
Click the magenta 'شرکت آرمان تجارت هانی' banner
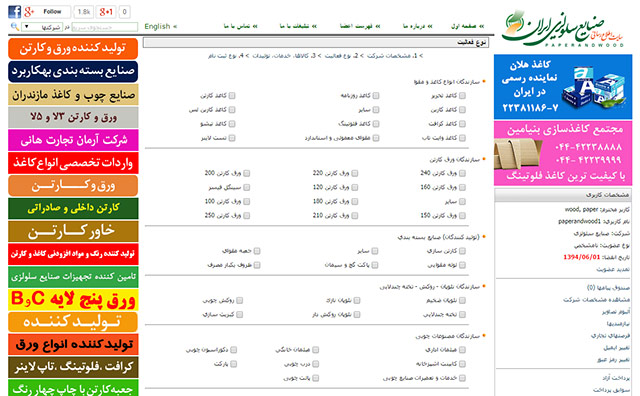(x=73, y=140)
